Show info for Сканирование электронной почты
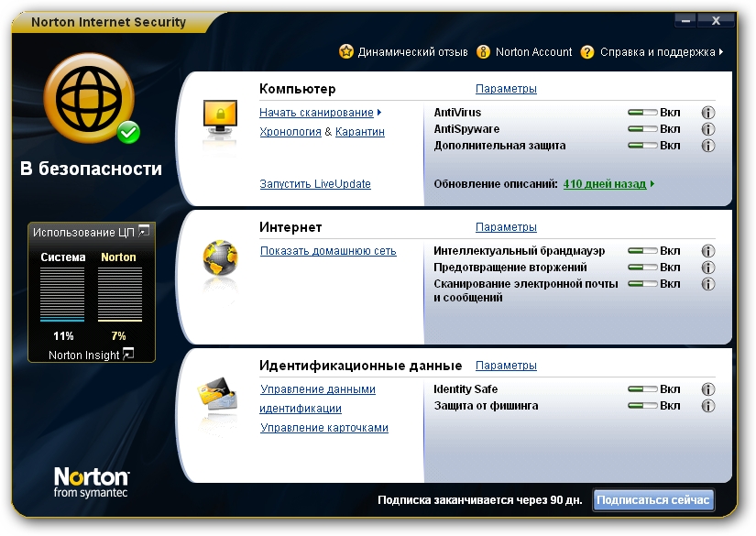Image resolution: width=756 pixels, height=536 pixels. (x=707, y=284)
